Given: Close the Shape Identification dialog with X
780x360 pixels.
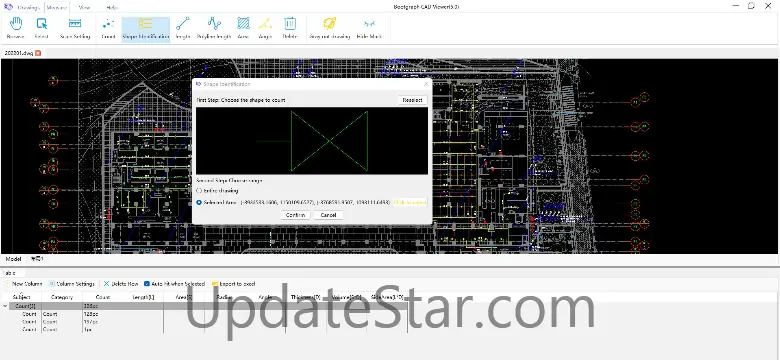Looking at the screenshot, I should 426,84.
